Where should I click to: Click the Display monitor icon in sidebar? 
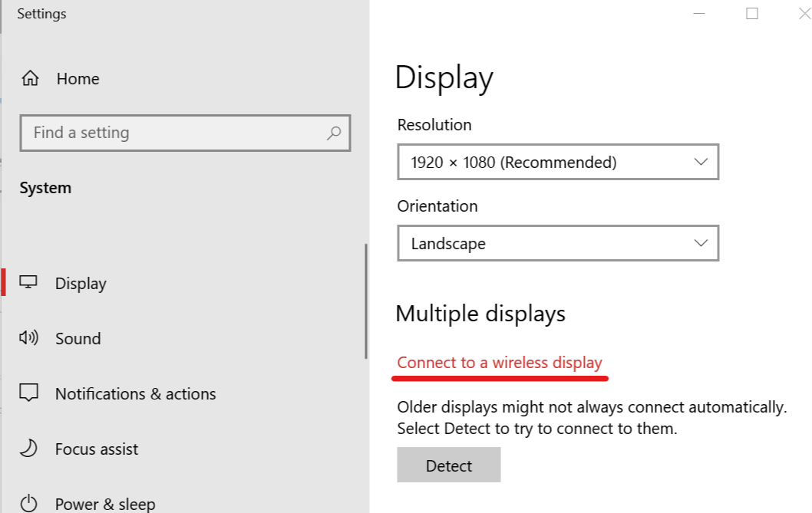tap(28, 282)
